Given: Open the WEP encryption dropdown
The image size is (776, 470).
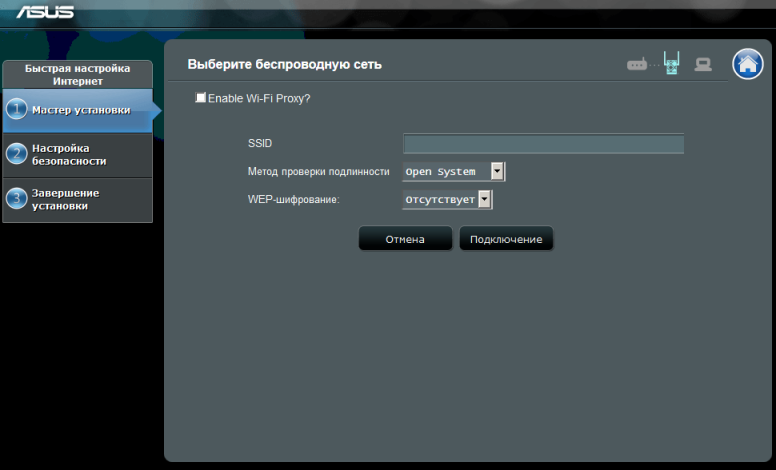Looking at the screenshot, I should pyautogui.click(x=447, y=200).
